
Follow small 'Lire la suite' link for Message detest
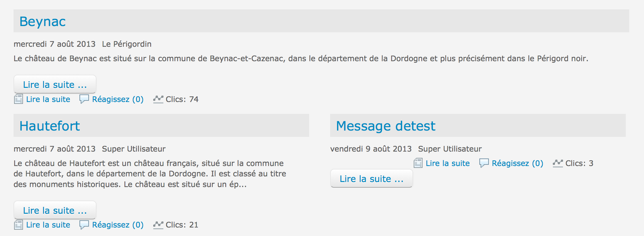[x=448, y=163]
